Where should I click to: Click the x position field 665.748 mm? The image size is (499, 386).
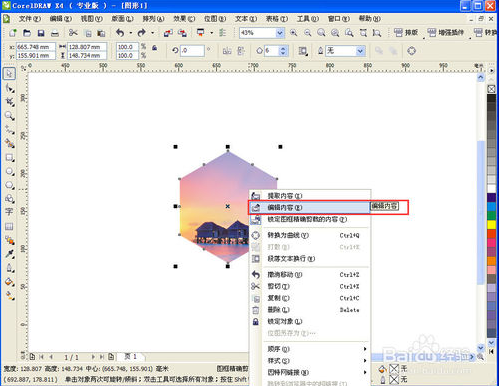click(x=36, y=47)
